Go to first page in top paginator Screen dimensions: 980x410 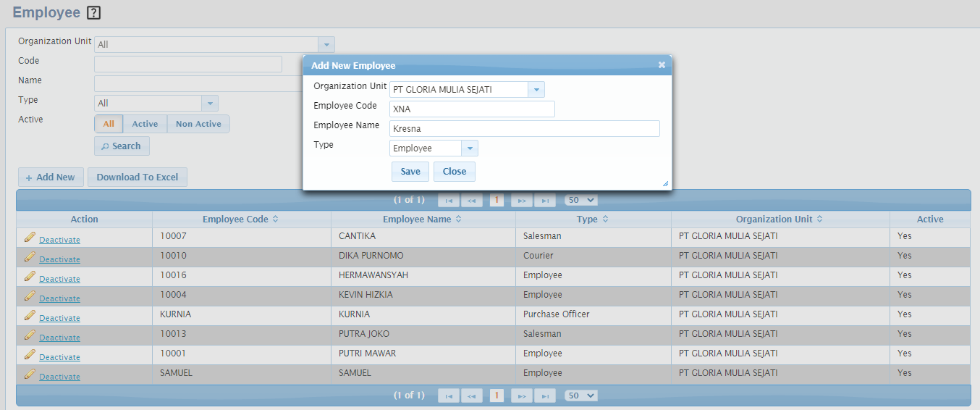(449, 200)
